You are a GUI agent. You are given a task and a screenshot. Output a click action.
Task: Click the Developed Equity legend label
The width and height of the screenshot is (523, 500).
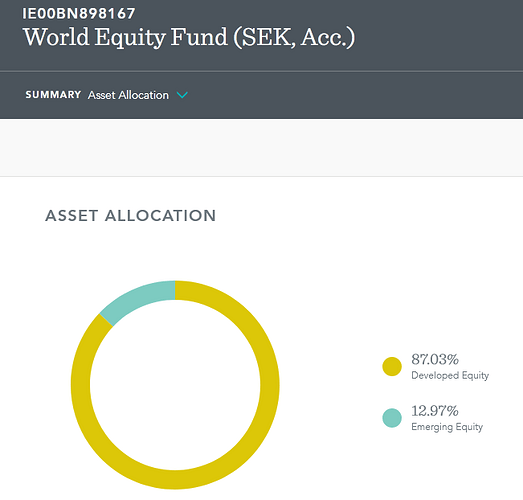tap(450, 376)
